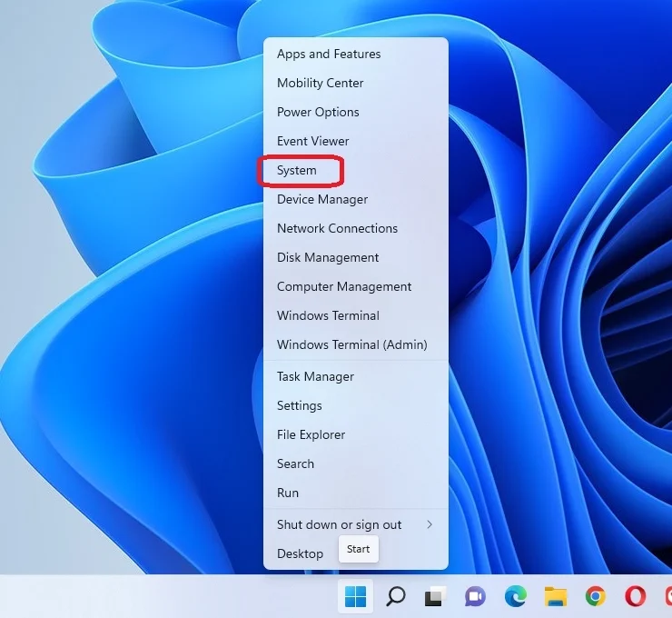Screen dimensions: 672x618
Task: Click the Windows Start button on the taskbar
Action: [356, 596]
